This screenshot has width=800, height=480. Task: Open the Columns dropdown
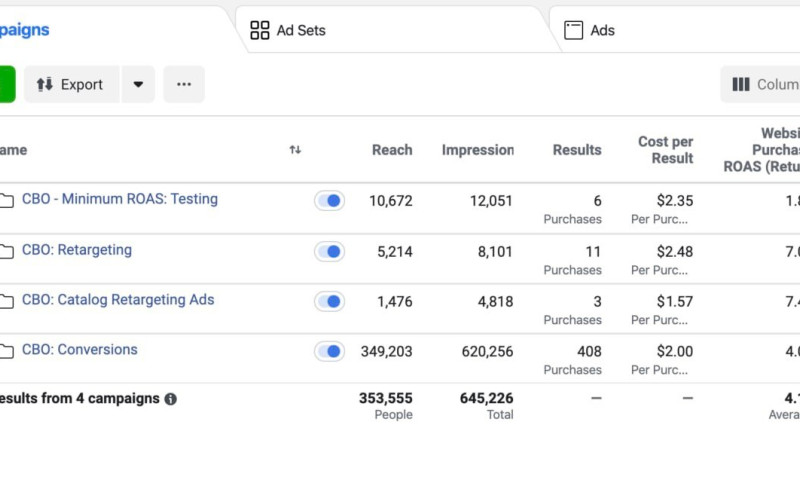point(764,85)
